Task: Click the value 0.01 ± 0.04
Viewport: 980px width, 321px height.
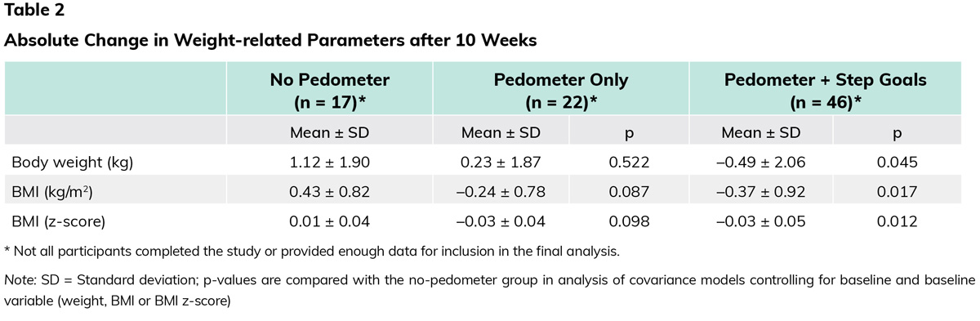Action: tap(330, 221)
